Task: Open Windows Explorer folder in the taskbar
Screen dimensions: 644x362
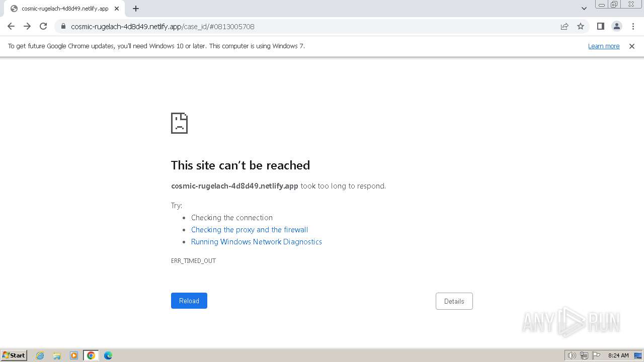Action: click(57, 355)
